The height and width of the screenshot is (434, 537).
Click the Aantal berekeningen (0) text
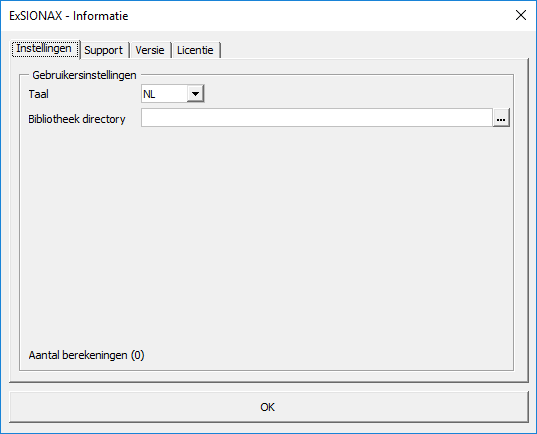(x=86, y=355)
